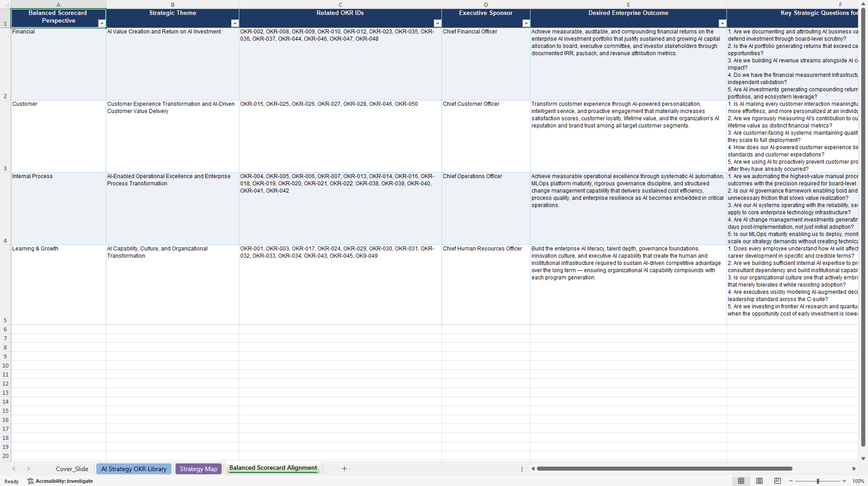Screen dimensions: 868x486
Task: Select row 2 header
Action: click(x=5, y=64)
